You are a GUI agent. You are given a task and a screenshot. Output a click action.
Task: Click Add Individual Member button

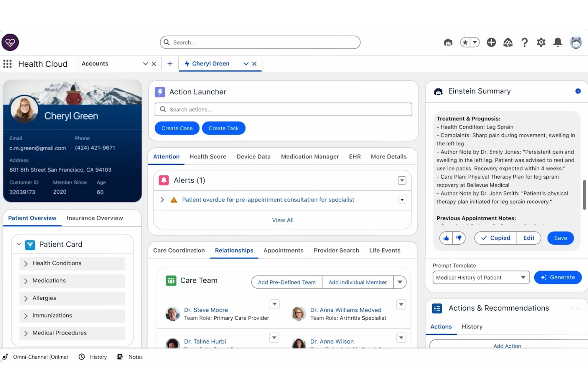[x=358, y=282]
